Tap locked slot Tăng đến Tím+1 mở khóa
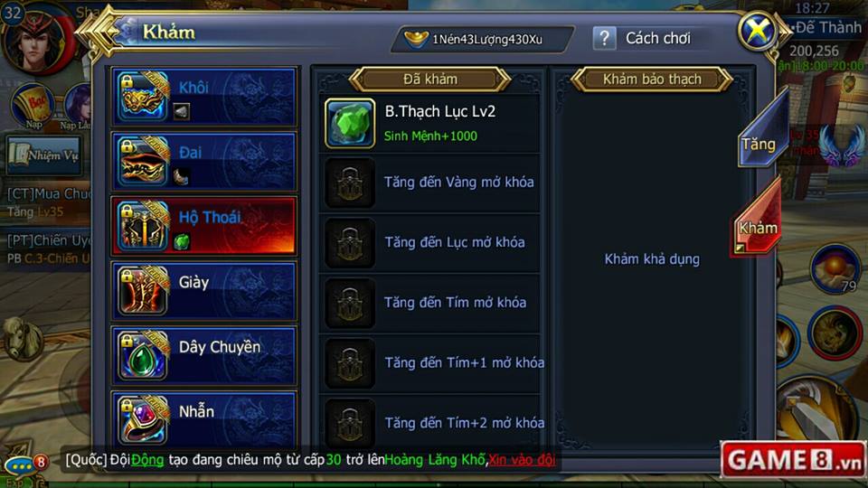 point(429,363)
